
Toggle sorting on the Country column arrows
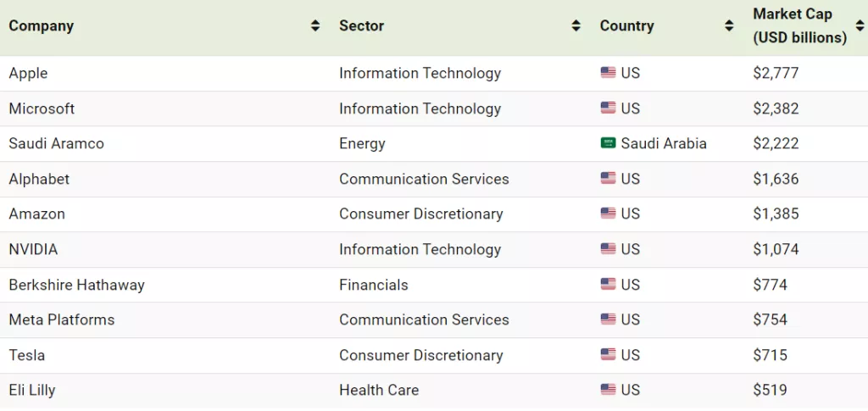pos(729,26)
